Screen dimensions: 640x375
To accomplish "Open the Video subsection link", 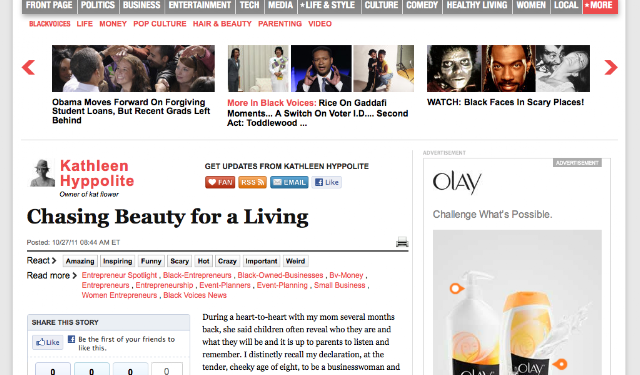I will click(320, 24).
